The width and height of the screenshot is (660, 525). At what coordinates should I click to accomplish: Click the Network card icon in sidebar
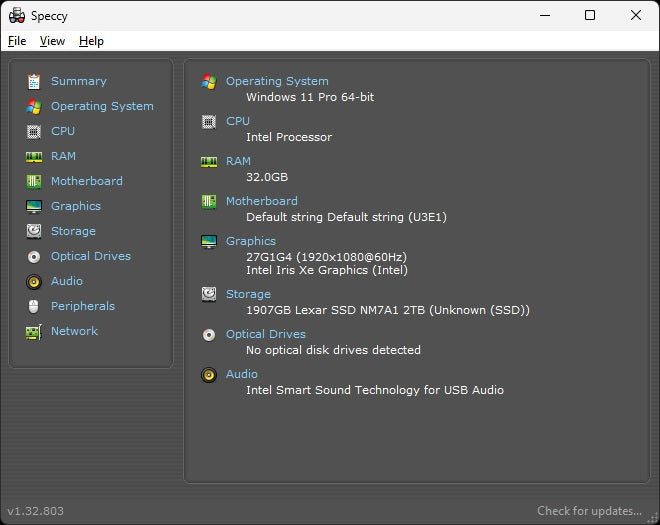coord(34,332)
